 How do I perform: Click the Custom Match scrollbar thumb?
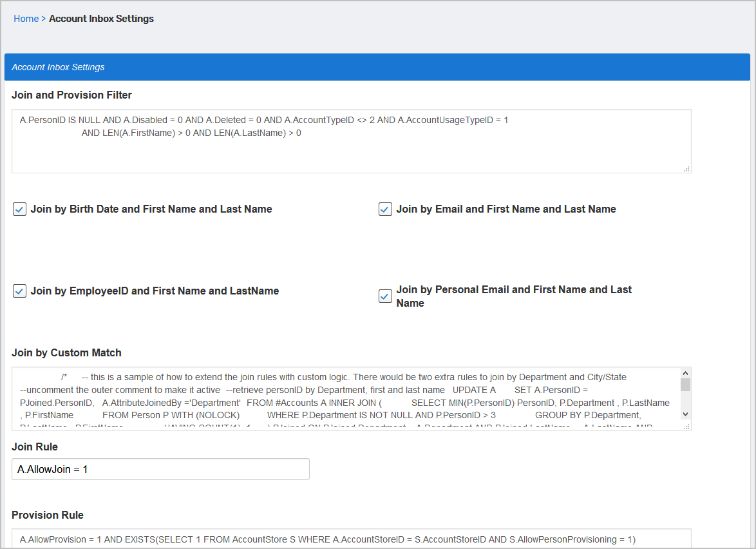tap(685, 385)
